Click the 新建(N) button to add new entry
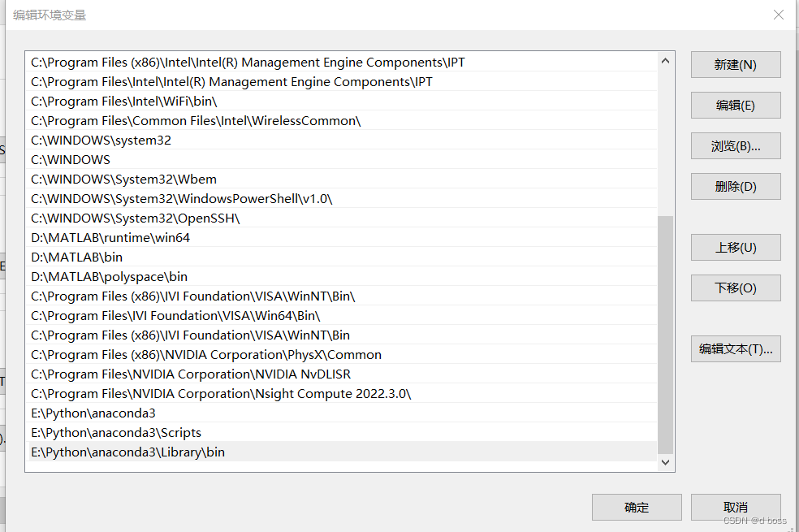Screen dimensions: 799x532 [x=735, y=64]
